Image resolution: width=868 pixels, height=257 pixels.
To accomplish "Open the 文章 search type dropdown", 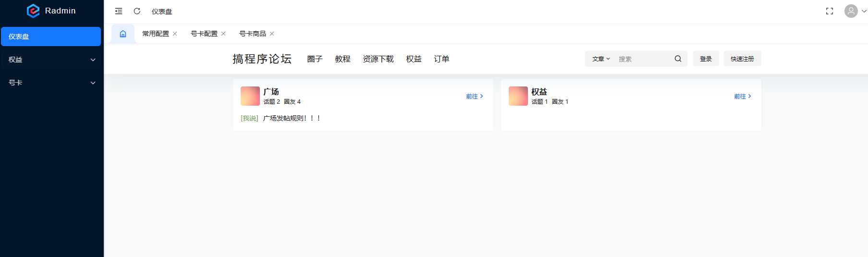I will (x=600, y=59).
